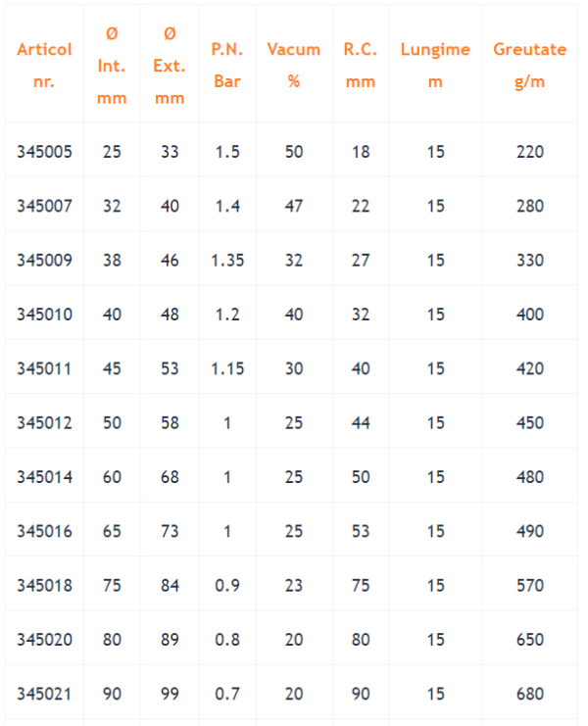Select article number 345016
The image size is (588, 726).
click(44, 531)
